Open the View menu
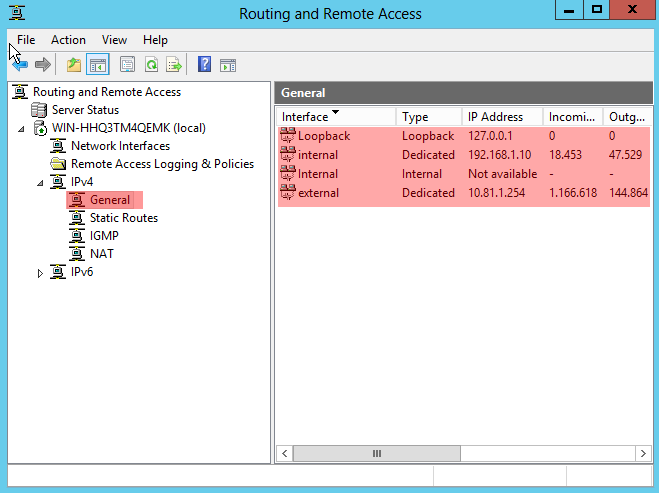This screenshot has width=659, height=493. coord(114,40)
